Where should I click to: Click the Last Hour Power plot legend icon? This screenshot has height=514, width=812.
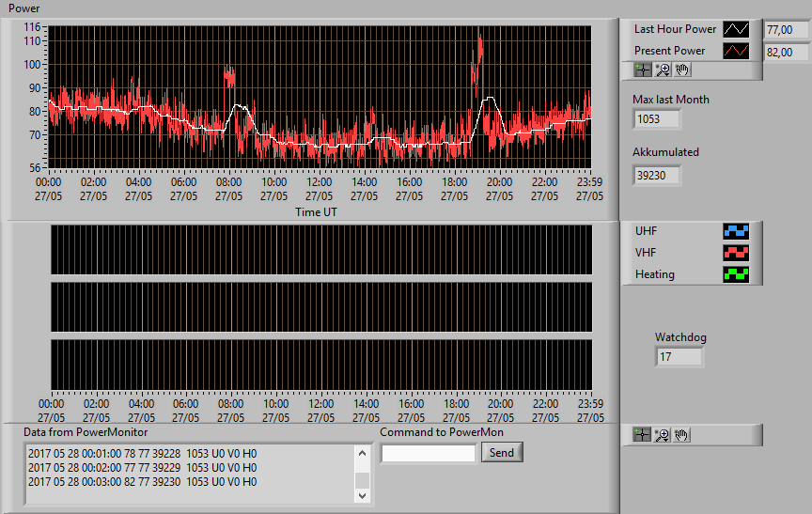click(x=736, y=29)
